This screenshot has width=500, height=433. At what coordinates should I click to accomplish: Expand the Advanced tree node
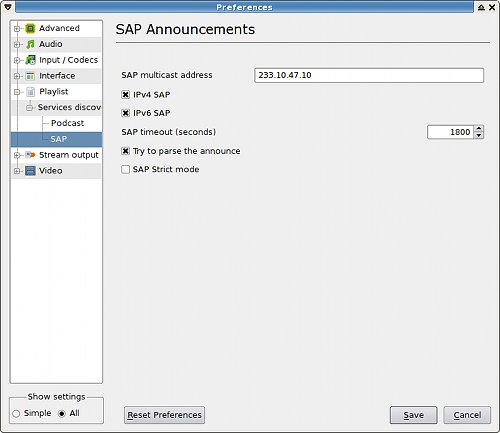pos(17,29)
